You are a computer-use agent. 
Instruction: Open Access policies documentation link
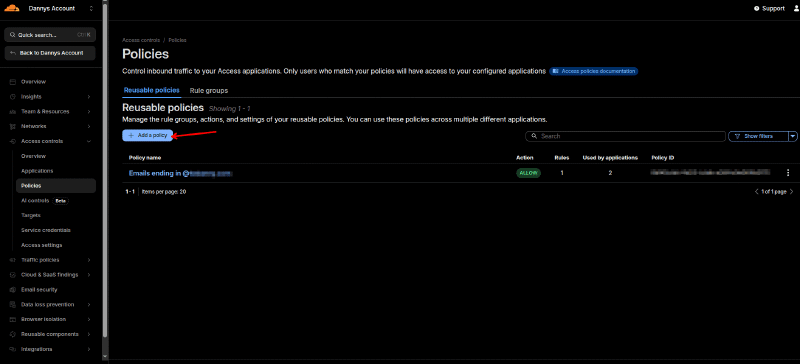(x=594, y=71)
